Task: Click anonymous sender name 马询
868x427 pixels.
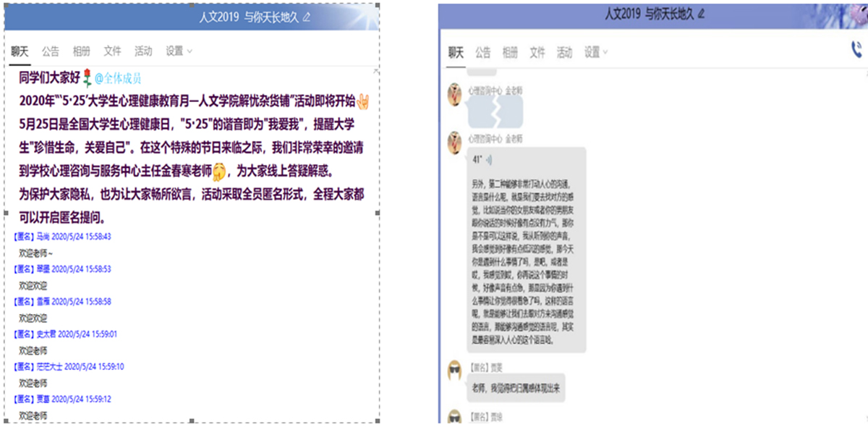Action: click(43, 237)
